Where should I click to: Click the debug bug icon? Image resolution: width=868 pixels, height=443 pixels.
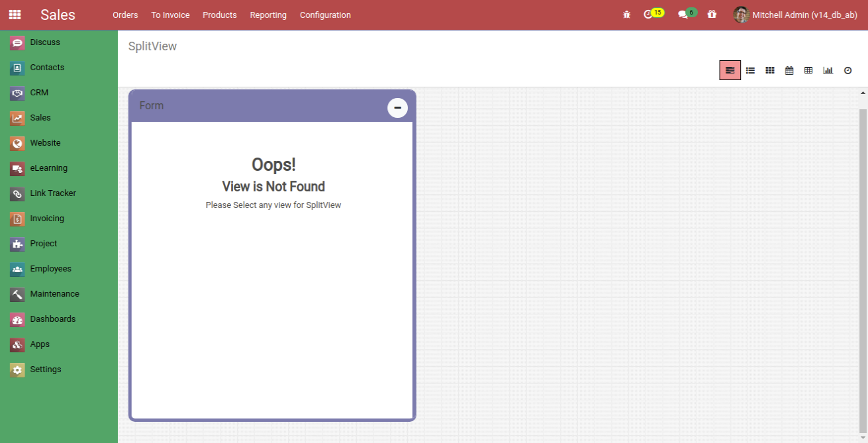(626, 13)
